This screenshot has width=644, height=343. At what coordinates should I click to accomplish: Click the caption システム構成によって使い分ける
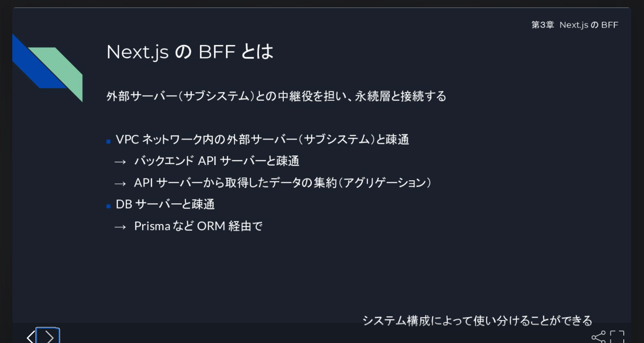pyautogui.click(x=477, y=320)
